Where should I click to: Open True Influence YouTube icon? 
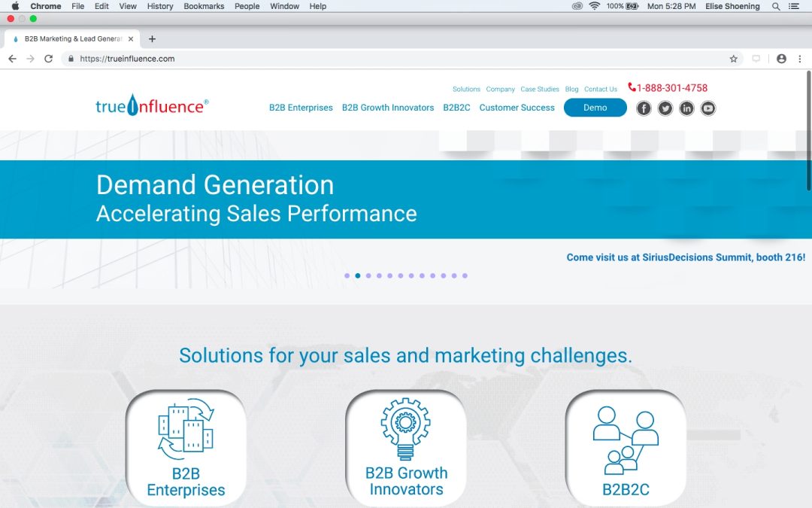click(x=708, y=108)
